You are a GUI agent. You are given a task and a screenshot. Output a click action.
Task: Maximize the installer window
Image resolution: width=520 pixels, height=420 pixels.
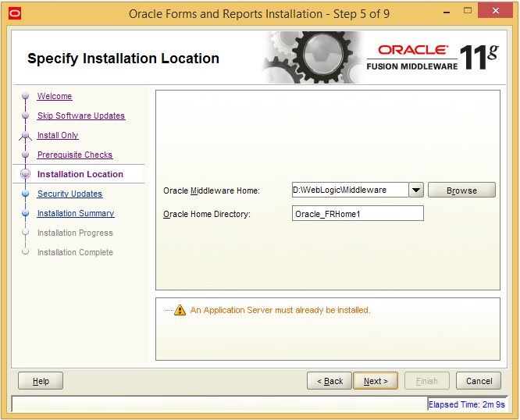pyautogui.click(x=468, y=11)
